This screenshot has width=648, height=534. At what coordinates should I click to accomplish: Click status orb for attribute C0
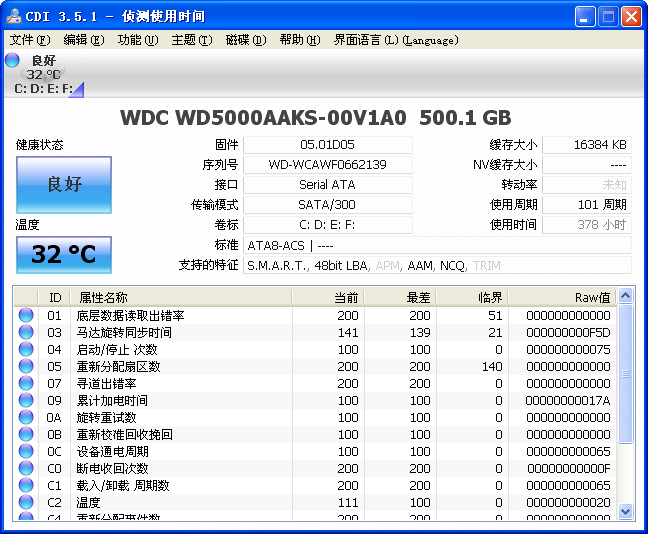(26, 468)
